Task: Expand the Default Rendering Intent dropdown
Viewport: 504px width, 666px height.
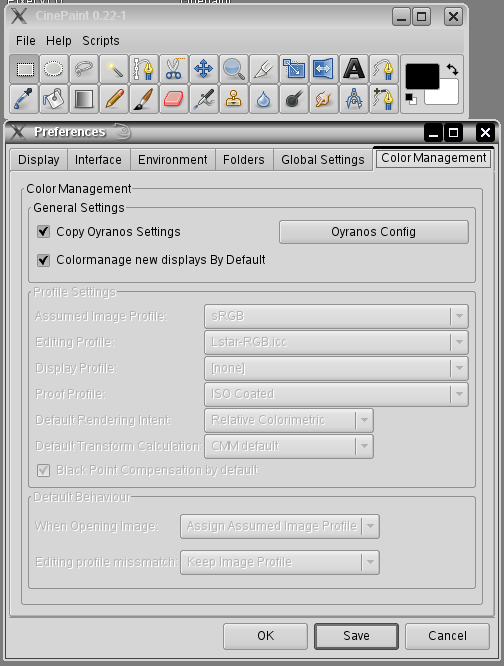Action: coord(289,420)
